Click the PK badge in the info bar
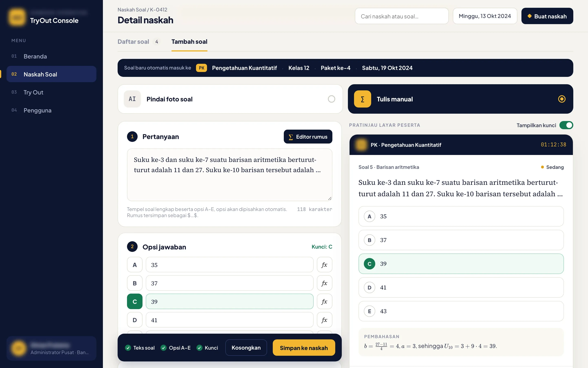Image resolution: width=588 pixels, height=368 pixels. (202, 68)
